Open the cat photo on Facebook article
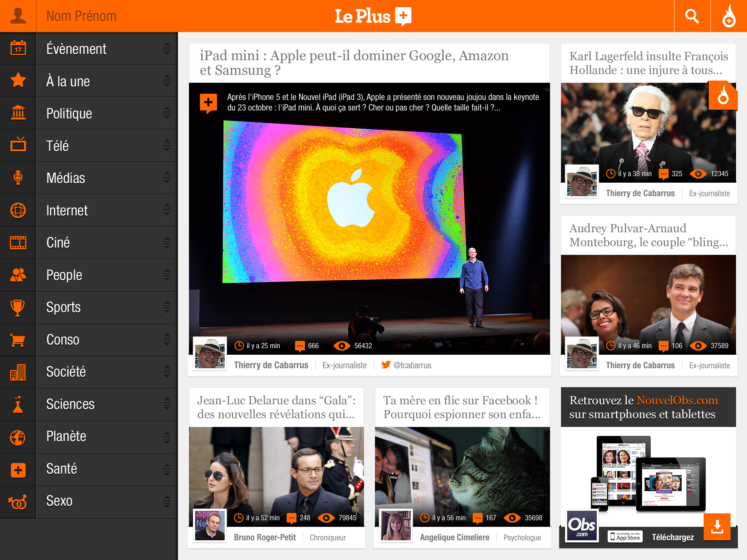This screenshot has height=560, width=747. point(462,477)
